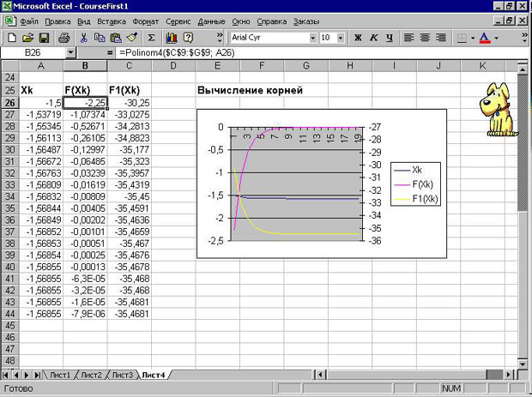Toggle bold formatting (Ж)
Viewport: 532px width, 397px height.
358,38
